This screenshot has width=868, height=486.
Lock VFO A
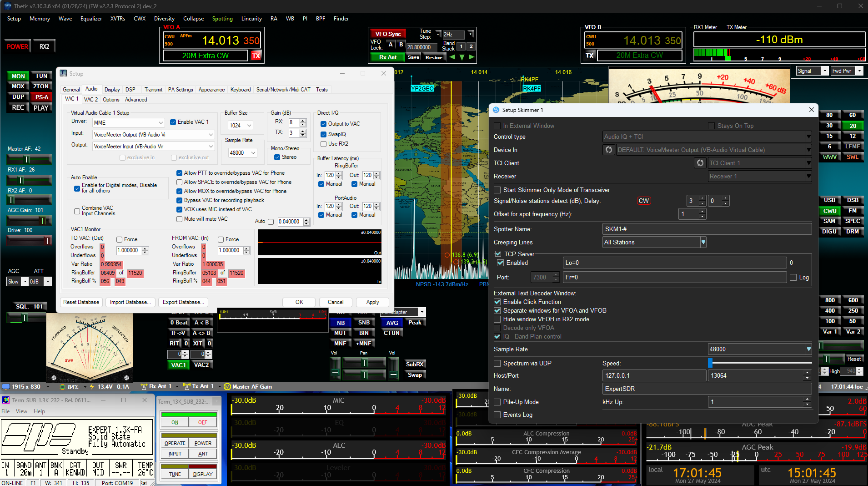point(391,45)
